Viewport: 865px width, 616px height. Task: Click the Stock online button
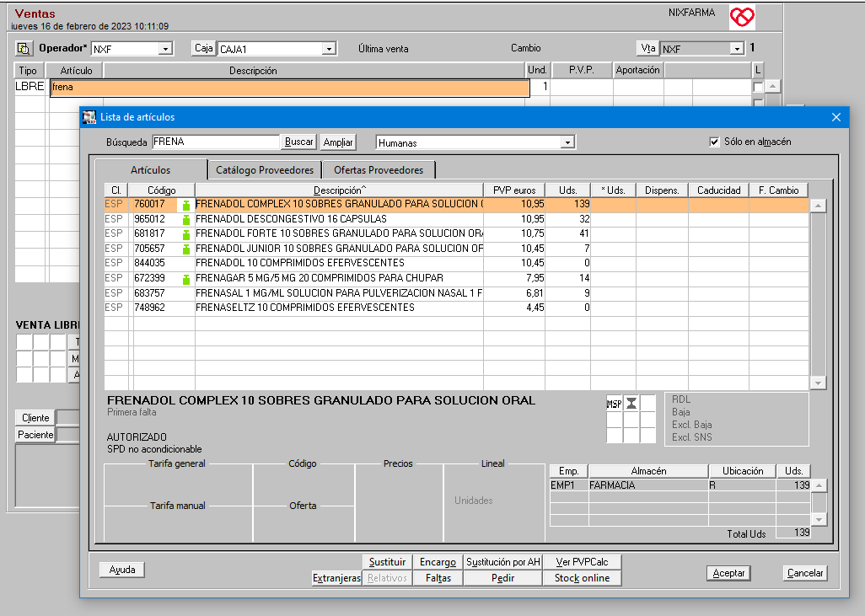(582, 578)
